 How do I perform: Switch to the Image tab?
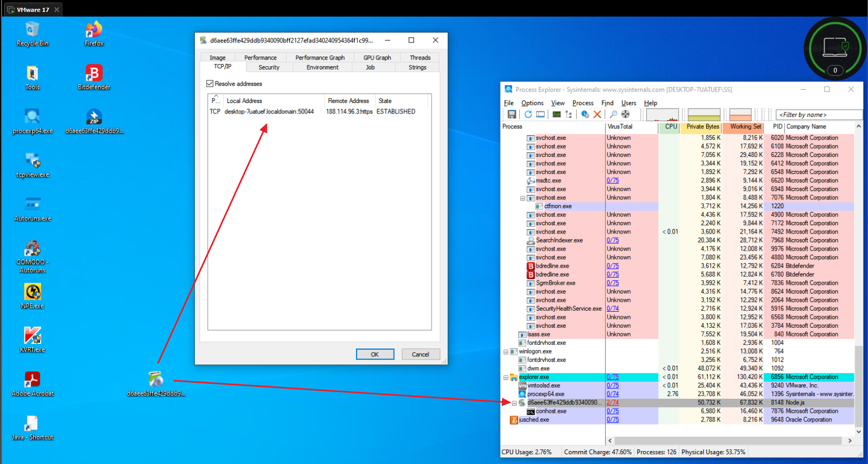pyautogui.click(x=218, y=57)
